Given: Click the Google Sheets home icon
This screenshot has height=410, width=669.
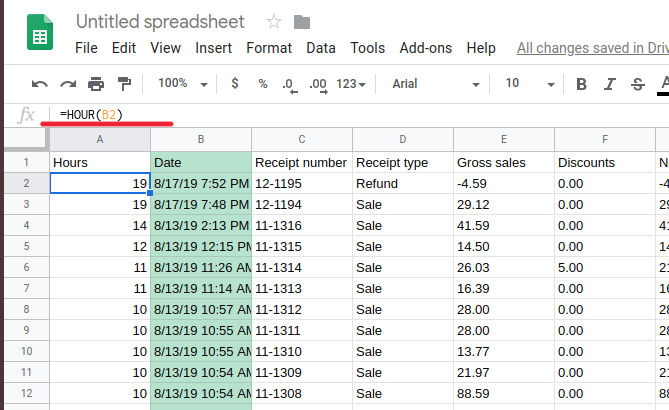Looking at the screenshot, I should 39,34.
